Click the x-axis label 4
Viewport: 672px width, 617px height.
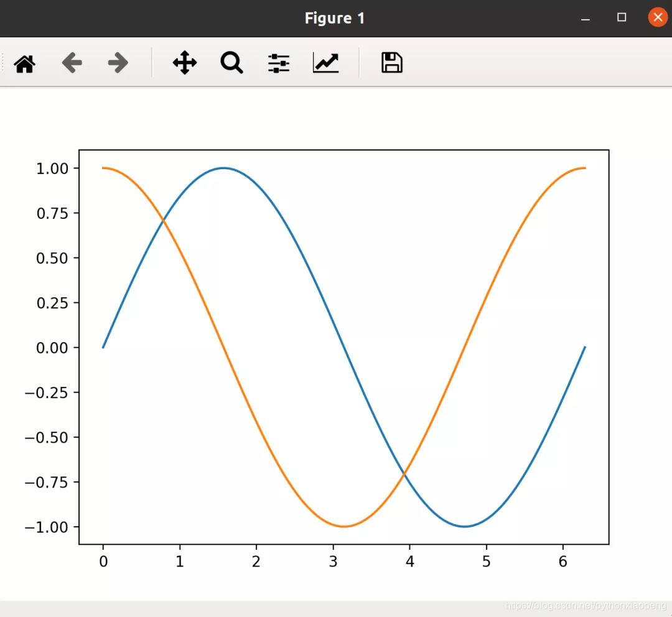[409, 561]
